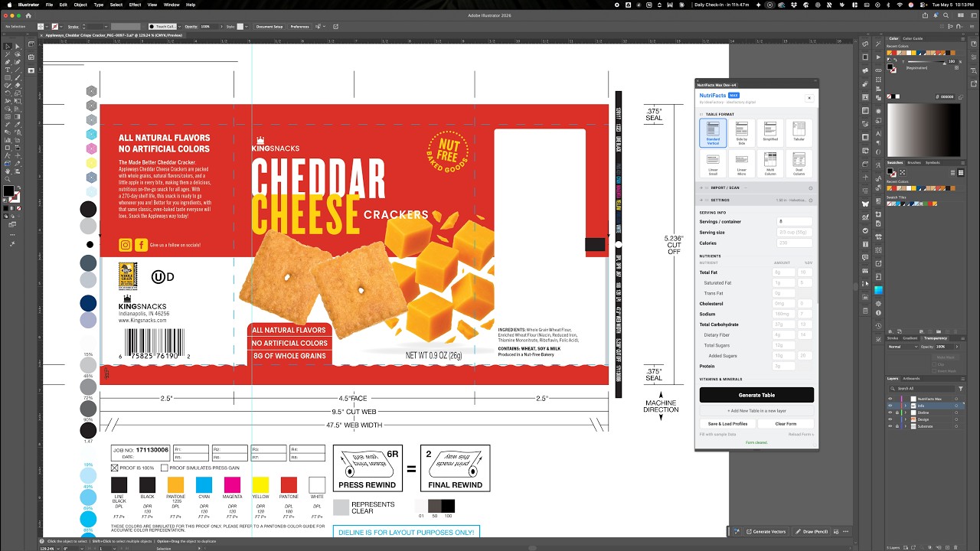Expand the Substrate layer
This screenshot has height=551, width=980.
coord(905,426)
